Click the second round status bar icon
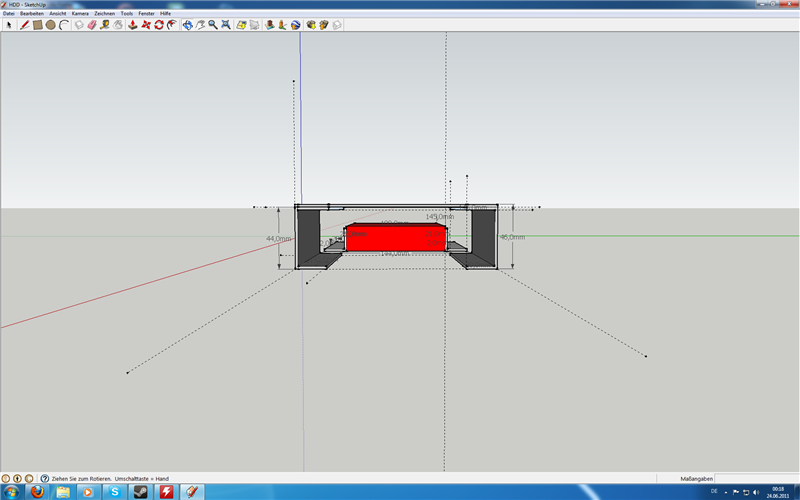Viewport: 800px width, 500px height. point(17,479)
